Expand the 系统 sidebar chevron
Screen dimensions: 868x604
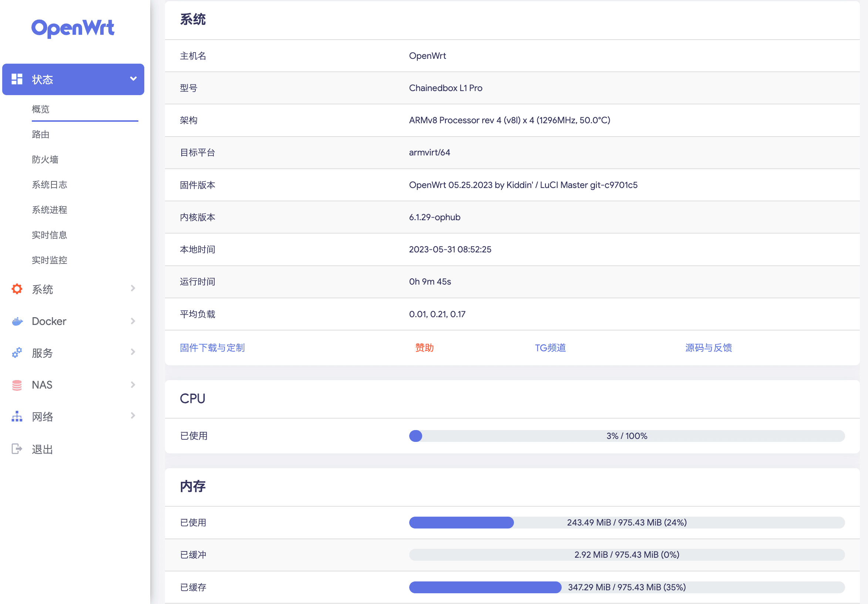pos(133,288)
